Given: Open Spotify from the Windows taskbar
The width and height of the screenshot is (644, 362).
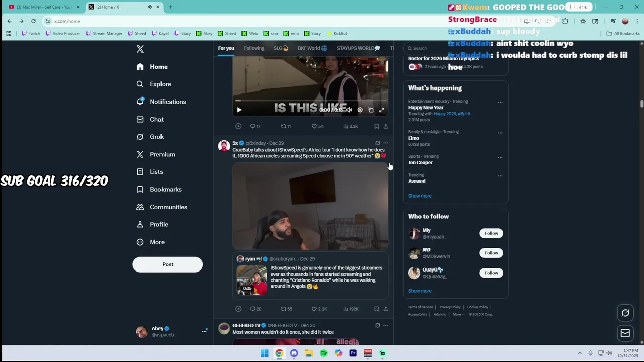Looking at the screenshot, I should (x=324, y=353).
